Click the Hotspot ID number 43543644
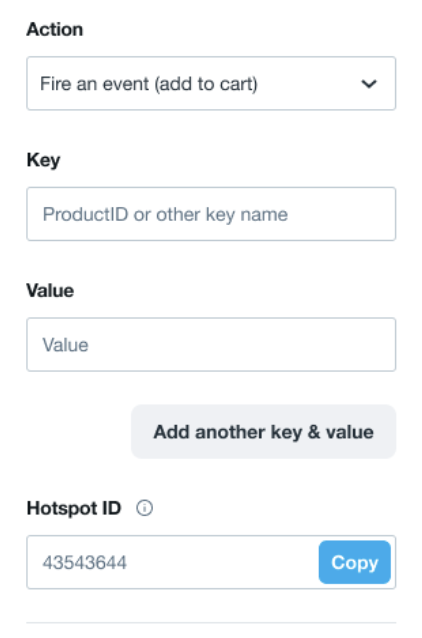The image size is (422, 638). pyautogui.click(x=85, y=563)
